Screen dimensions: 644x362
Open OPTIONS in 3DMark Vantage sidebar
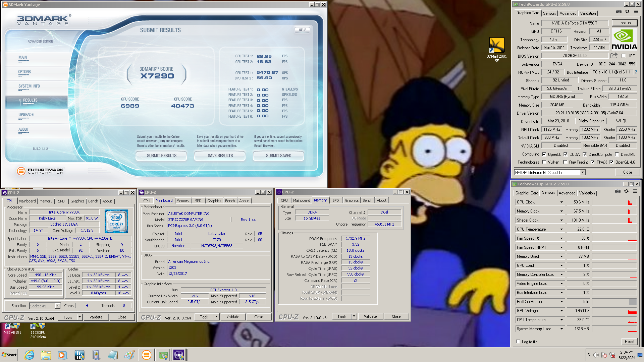24,72
